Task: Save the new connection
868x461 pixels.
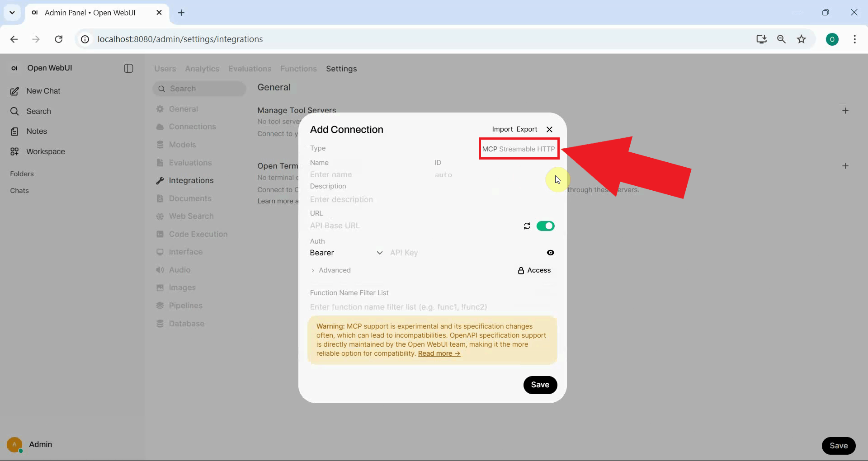Action: pos(540,385)
